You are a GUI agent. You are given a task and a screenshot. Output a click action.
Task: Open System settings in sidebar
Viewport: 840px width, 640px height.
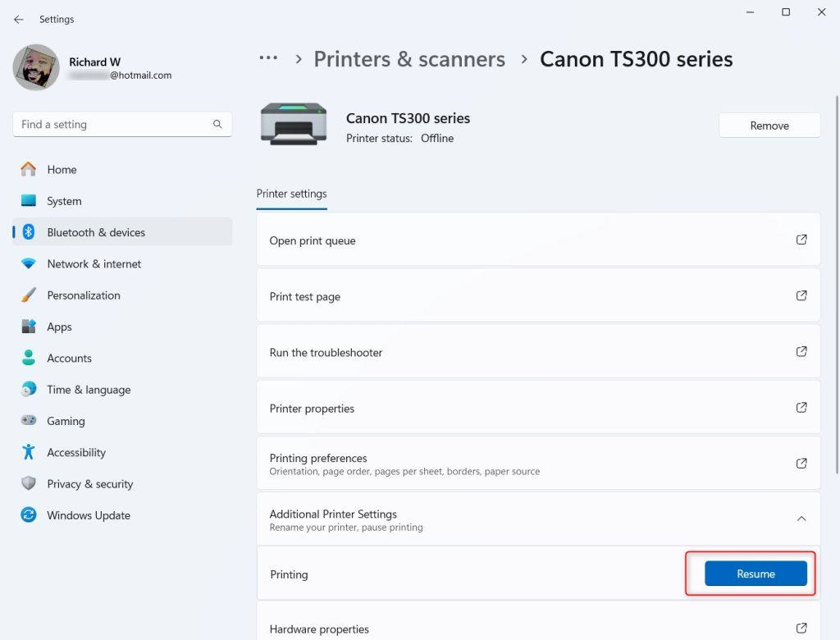(x=122, y=201)
